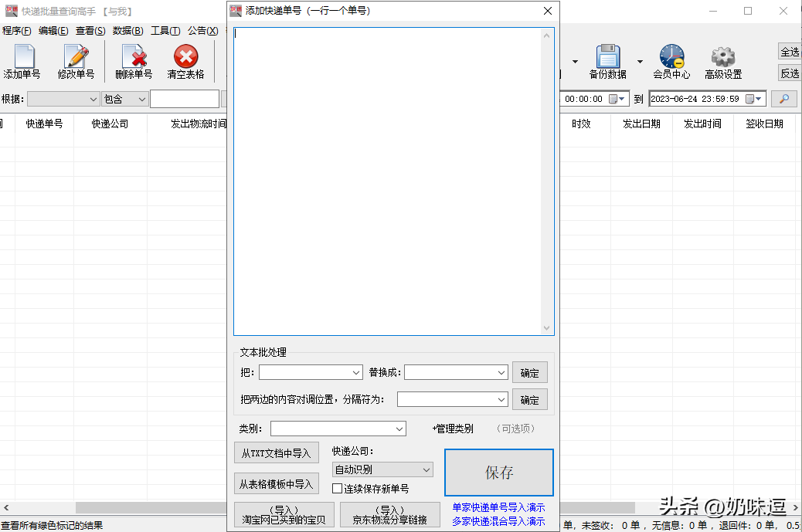Viewport: 802px width, 532px height.
Task: Click the 发出日期 column header
Action: point(641,124)
